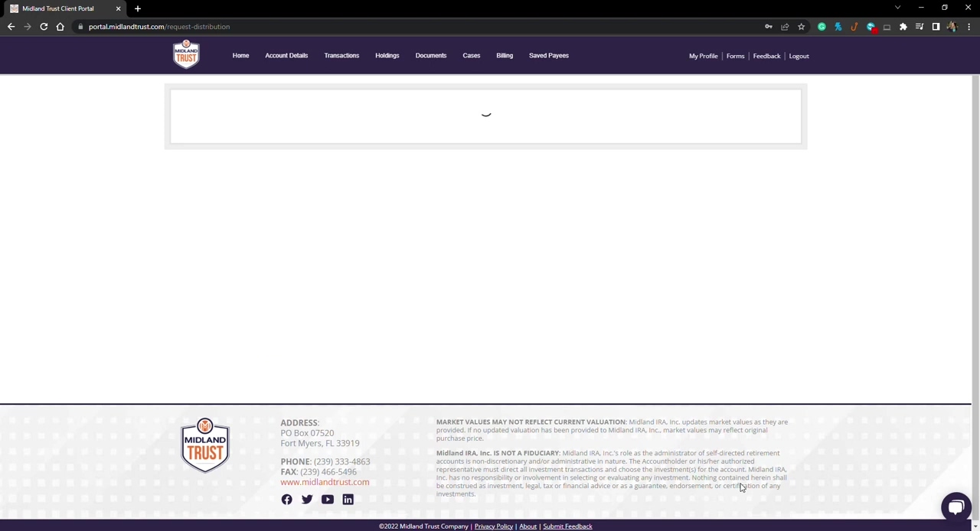Open the Privacy Policy link
This screenshot has width=980, height=531.
coord(493,526)
